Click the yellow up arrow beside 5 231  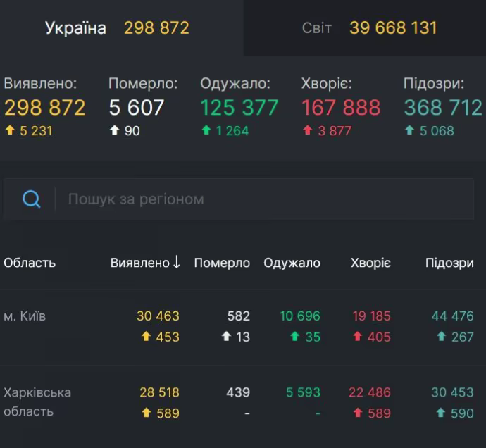pyautogui.click(x=9, y=130)
